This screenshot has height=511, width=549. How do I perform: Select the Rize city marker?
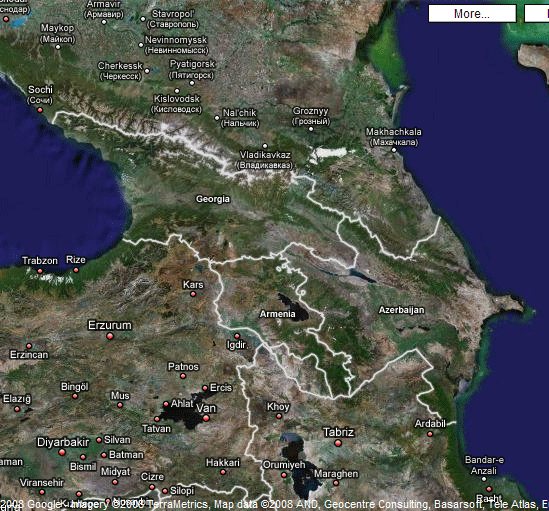click(76, 270)
